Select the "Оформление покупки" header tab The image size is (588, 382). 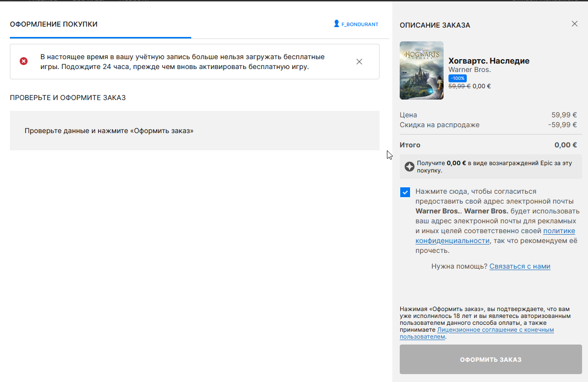click(54, 24)
